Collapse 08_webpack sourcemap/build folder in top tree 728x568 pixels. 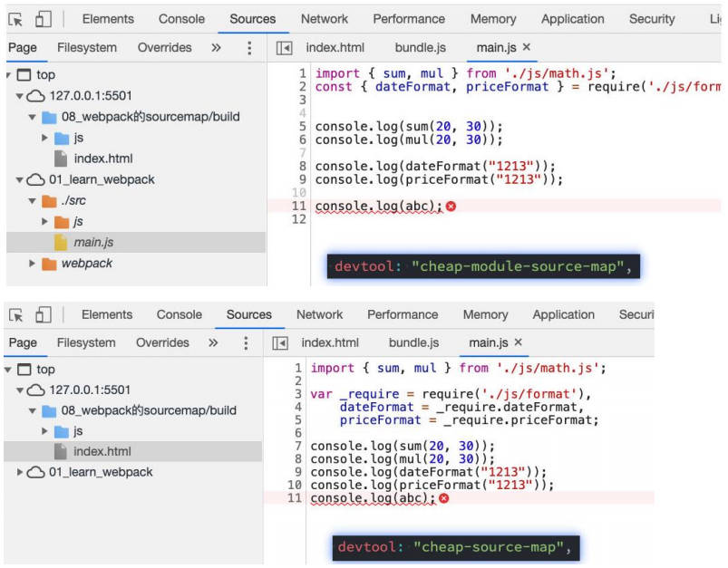pos(32,117)
